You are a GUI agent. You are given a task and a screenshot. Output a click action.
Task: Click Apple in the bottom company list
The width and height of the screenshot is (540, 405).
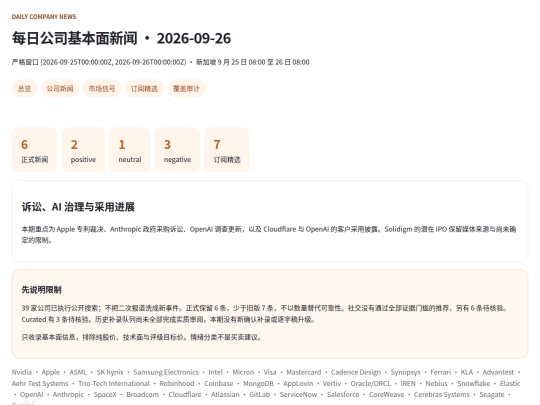click(x=51, y=372)
